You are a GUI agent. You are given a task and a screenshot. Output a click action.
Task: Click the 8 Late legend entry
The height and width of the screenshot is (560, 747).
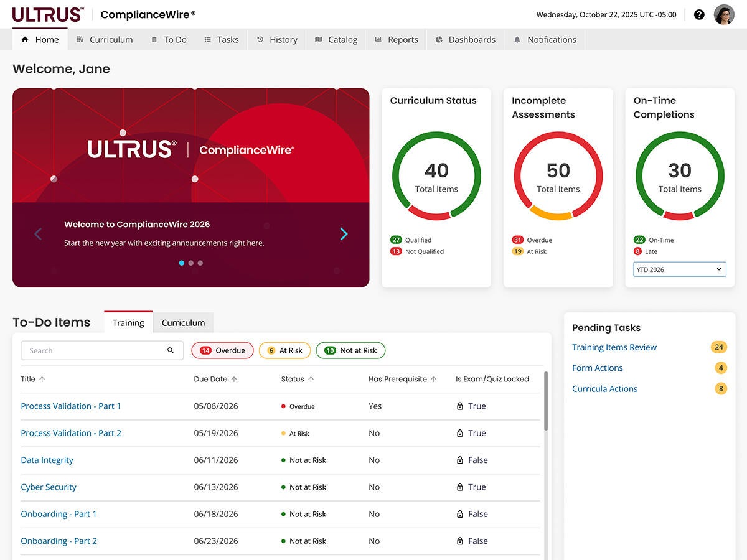(x=646, y=251)
